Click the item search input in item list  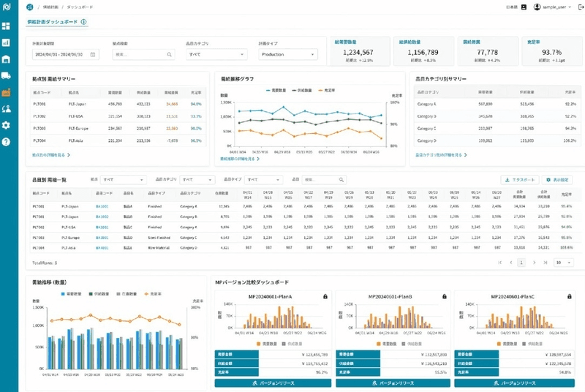(324, 180)
